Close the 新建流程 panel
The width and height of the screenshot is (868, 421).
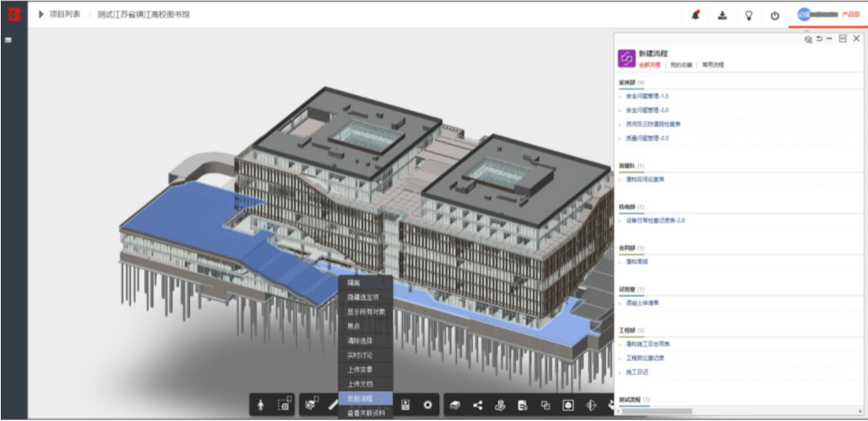point(857,38)
